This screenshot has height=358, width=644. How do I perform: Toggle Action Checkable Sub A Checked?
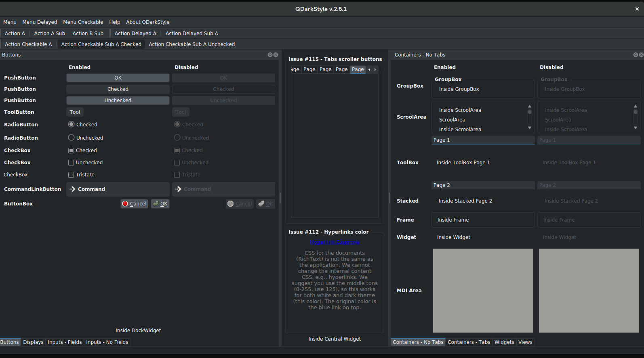(101, 44)
